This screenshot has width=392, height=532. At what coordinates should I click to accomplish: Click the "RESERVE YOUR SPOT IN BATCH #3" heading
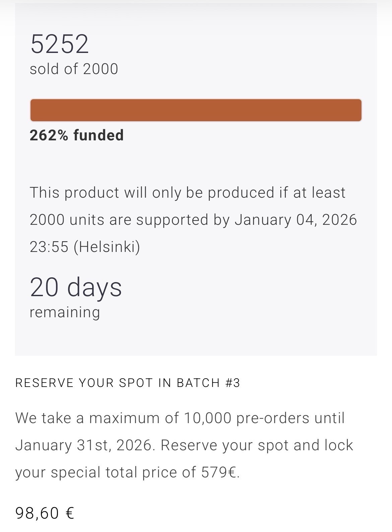coord(128,383)
